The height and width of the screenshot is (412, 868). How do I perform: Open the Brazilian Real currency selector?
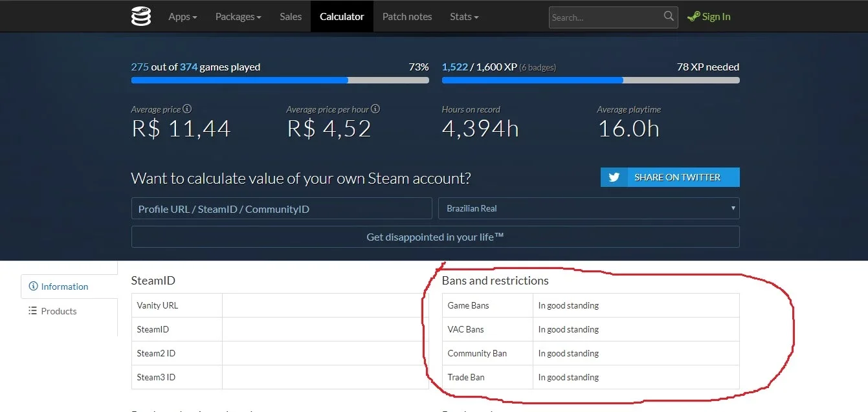589,208
